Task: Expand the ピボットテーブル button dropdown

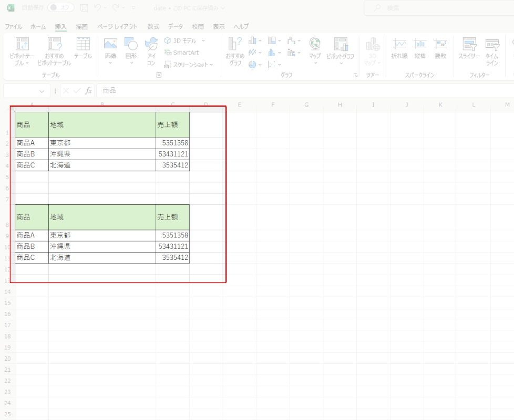Action: point(27,63)
